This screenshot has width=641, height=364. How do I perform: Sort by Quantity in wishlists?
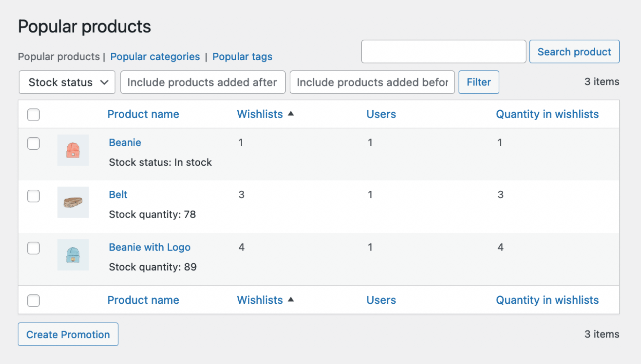click(547, 114)
